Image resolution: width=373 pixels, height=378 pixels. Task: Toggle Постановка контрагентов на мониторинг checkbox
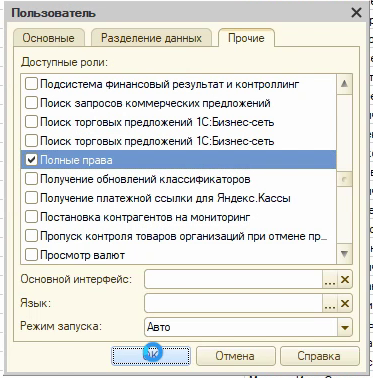tap(31, 217)
